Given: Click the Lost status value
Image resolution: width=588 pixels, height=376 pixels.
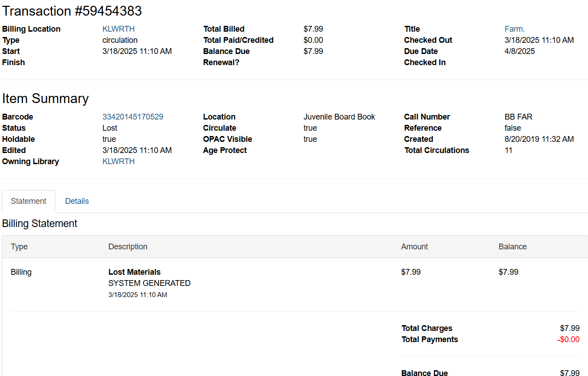Looking at the screenshot, I should [x=110, y=128].
